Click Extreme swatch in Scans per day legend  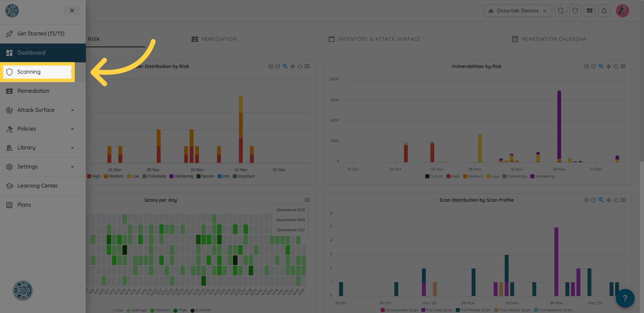[193, 310]
